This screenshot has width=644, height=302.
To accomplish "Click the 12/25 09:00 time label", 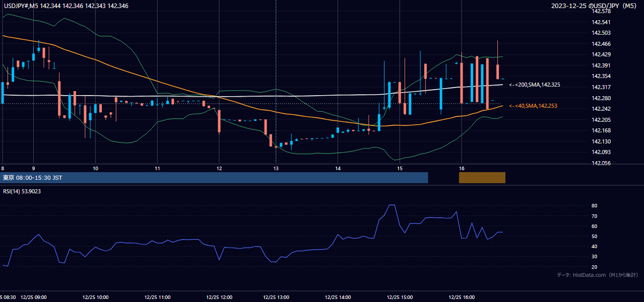I will [x=33, y=297].
